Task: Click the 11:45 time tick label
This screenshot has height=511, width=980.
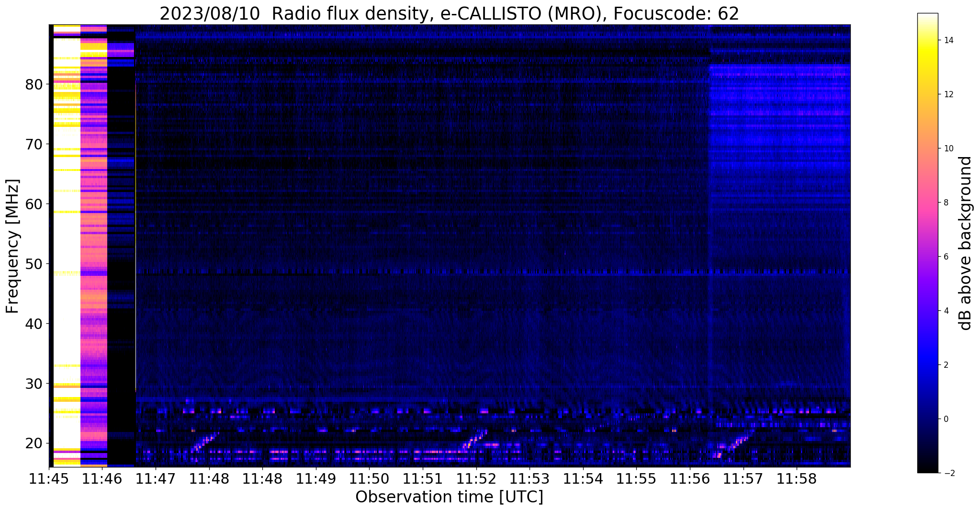Action: (x=49, y=479)
